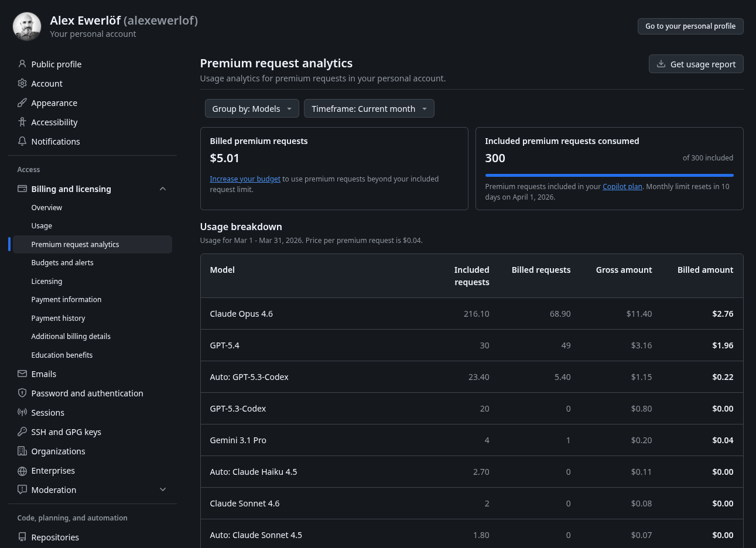This screenshot has width=756, height=548.
Task: Expand the Moderation section chevron
Action: click(x=163, y=489)
